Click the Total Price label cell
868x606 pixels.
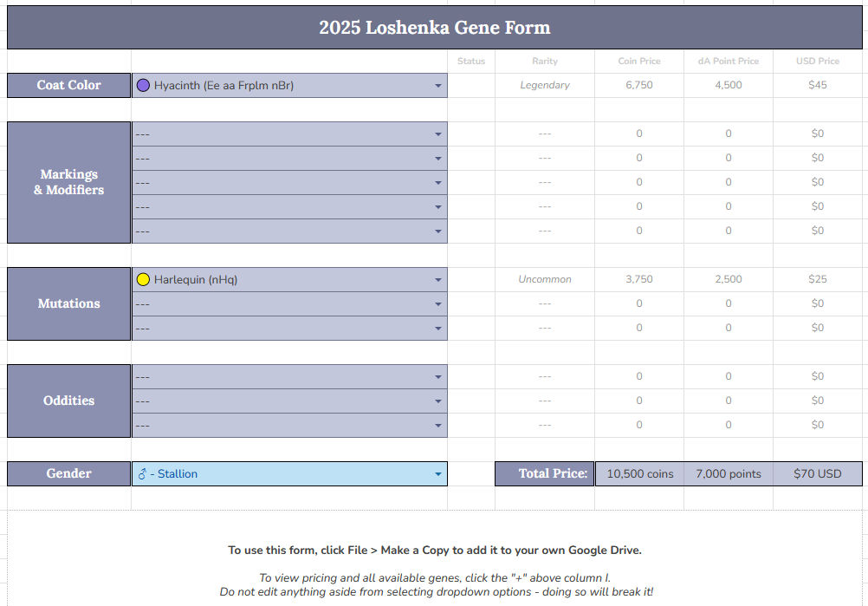coord(544,473)
